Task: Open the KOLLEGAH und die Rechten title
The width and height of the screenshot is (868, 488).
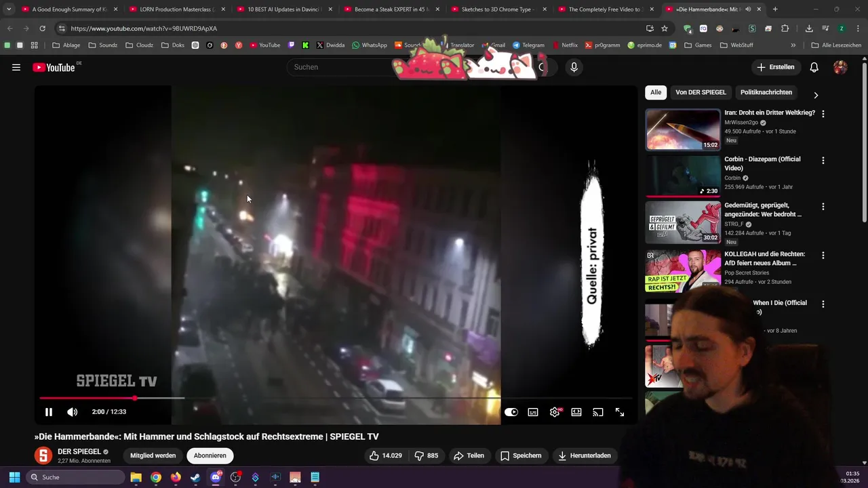Action: click(x=764, y=258)
